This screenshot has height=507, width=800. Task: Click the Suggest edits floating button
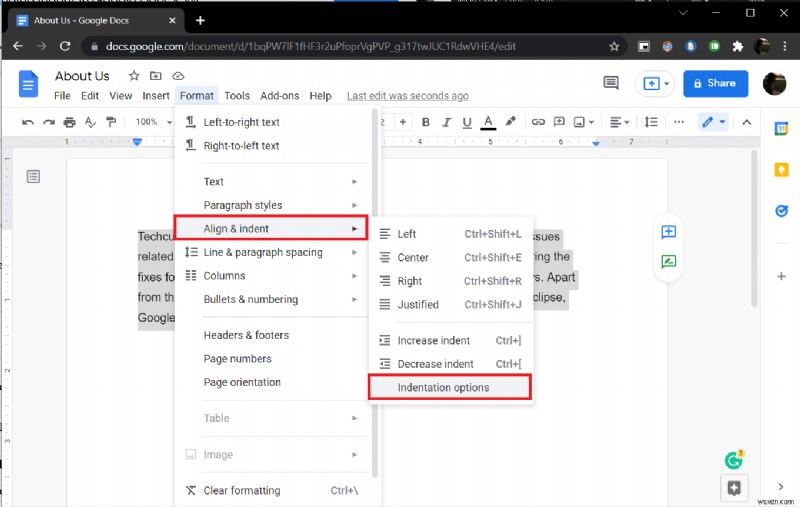668,262
